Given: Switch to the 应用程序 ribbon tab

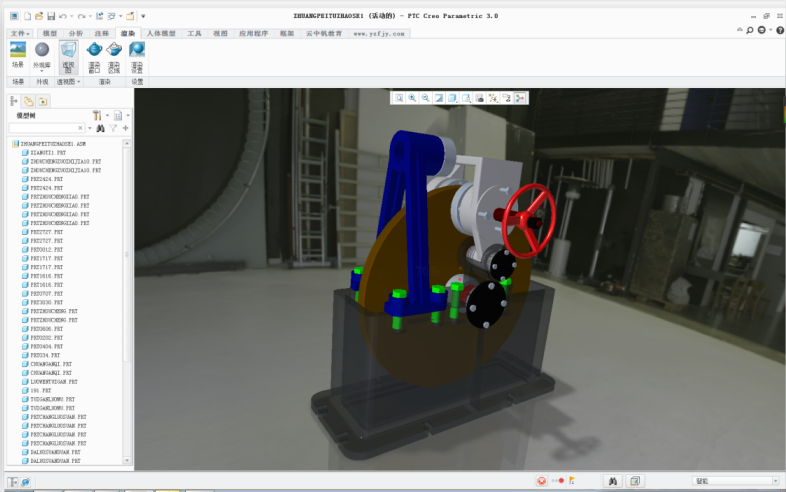Looking at the screenshot, I should point(253,34).
